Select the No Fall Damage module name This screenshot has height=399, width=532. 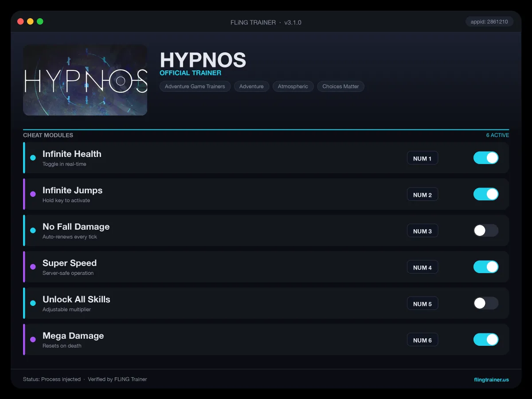click(76, 227)
